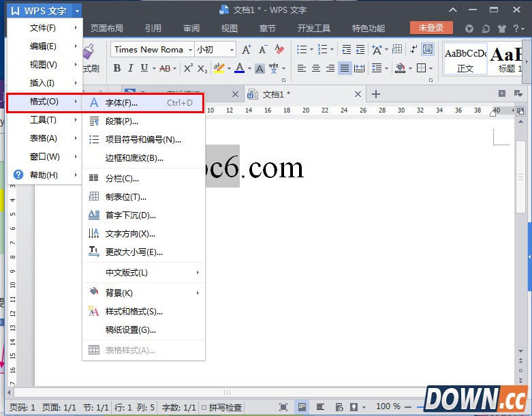Apply red font color
This screenshot has height=416, width=532.
[240, 68]
